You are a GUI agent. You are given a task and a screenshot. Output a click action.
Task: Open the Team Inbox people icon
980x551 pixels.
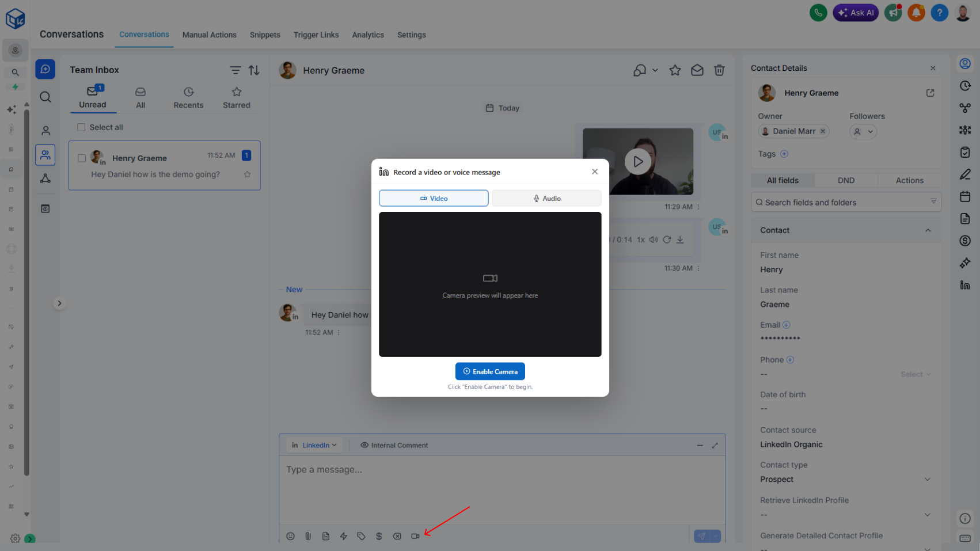pos(45,155)
